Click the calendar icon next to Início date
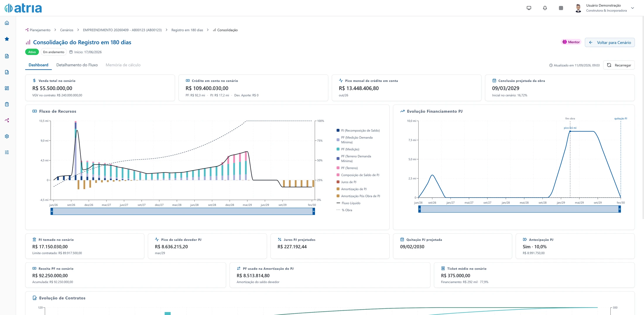Screen dimensions: 644x315 [71, 52]
